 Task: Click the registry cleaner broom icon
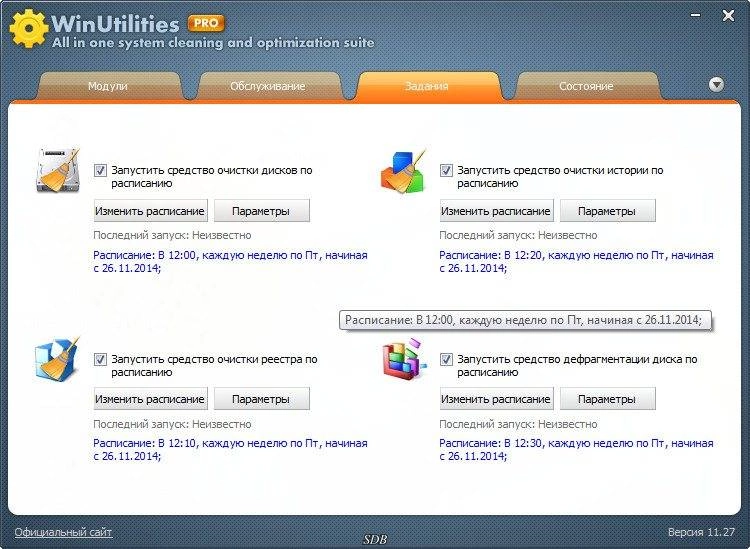(x=57, y=359)
